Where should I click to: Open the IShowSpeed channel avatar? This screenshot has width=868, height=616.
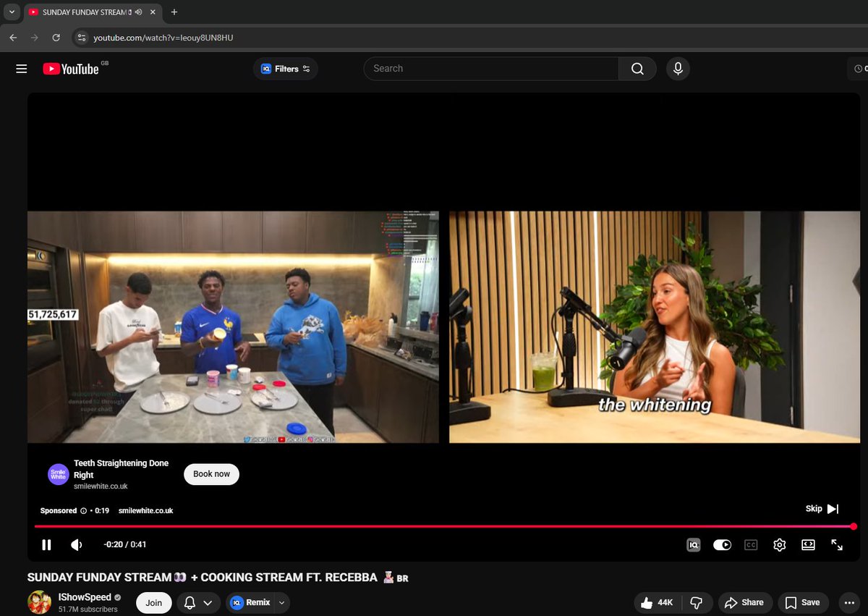click(x=39, y=602)
